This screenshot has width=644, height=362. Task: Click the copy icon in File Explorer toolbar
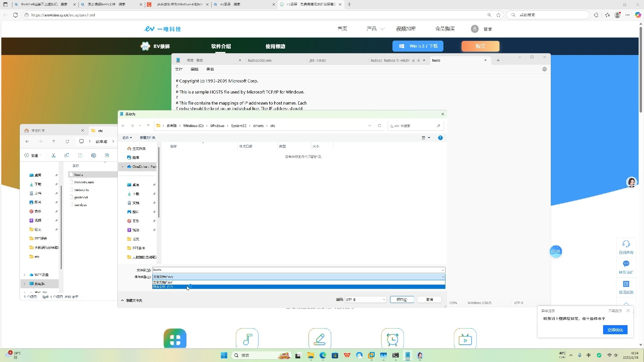click(67, 156)
